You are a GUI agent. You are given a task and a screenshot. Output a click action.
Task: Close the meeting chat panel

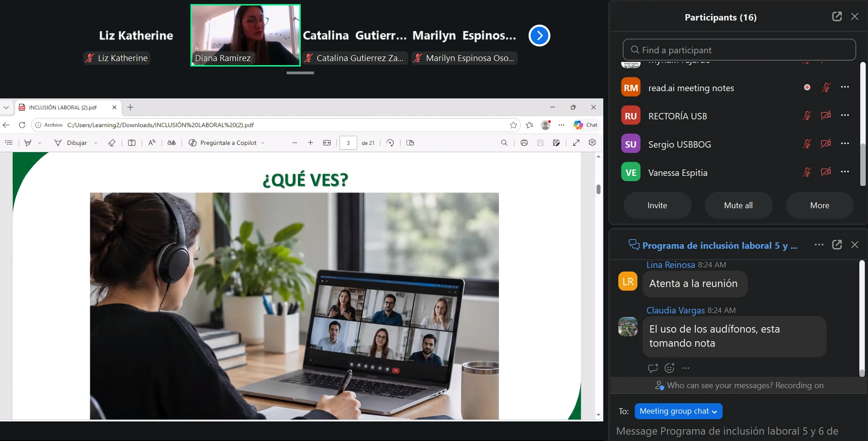[855, 245]
